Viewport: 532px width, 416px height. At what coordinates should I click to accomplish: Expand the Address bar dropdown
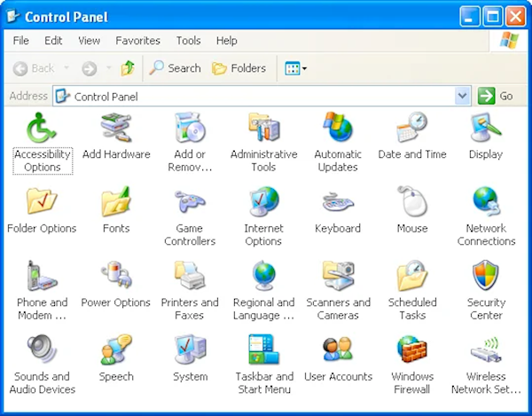[462, 96]
